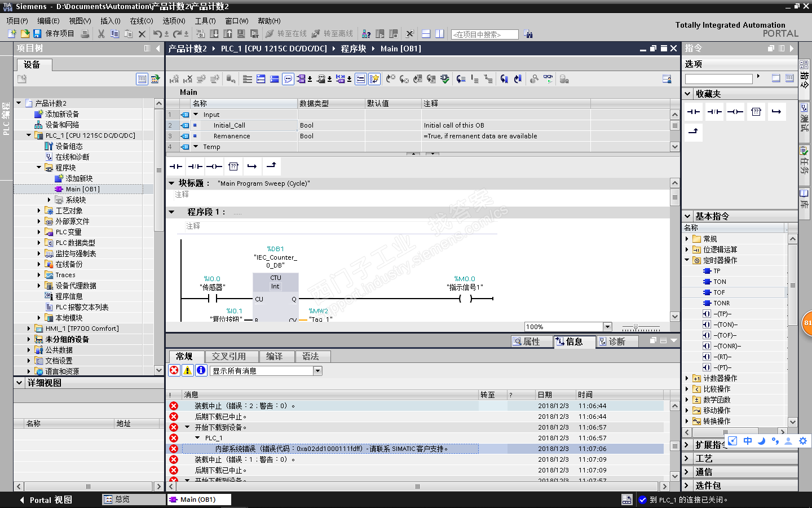Screen dimensions: 812x508
Task: Toggle the blue information message filter
Action: click(x=201, y=370)
